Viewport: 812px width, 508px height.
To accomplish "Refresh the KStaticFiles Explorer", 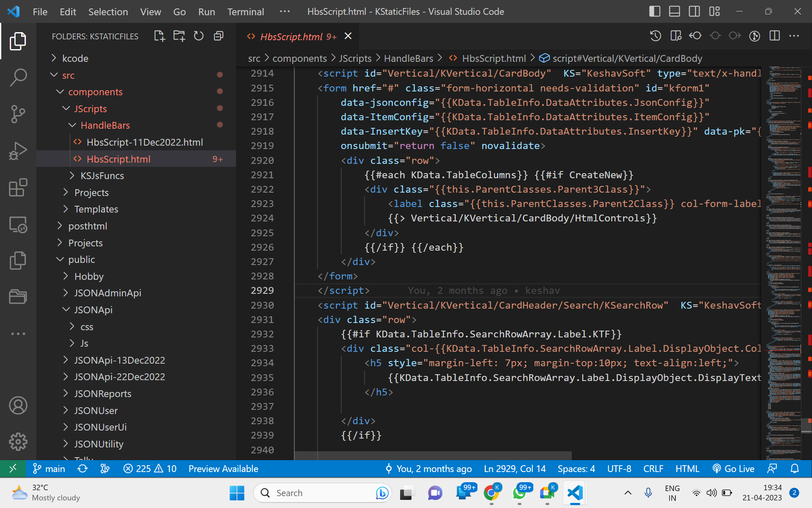I will point(198,36).
